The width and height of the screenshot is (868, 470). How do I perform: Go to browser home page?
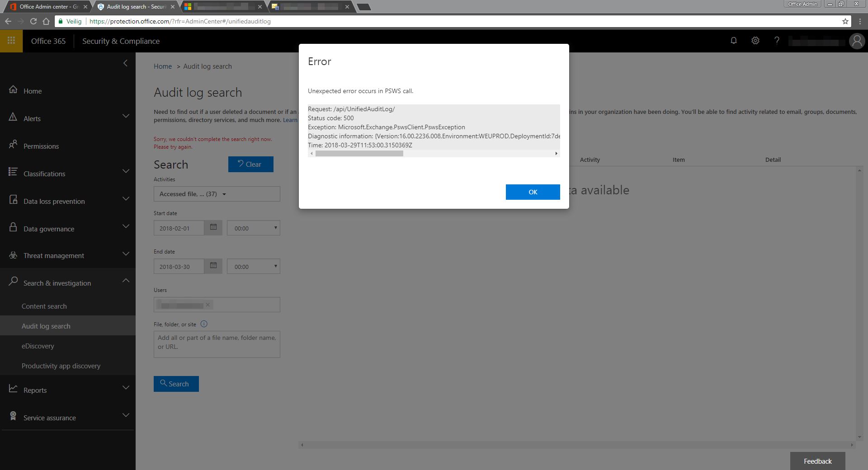(46, 21)
